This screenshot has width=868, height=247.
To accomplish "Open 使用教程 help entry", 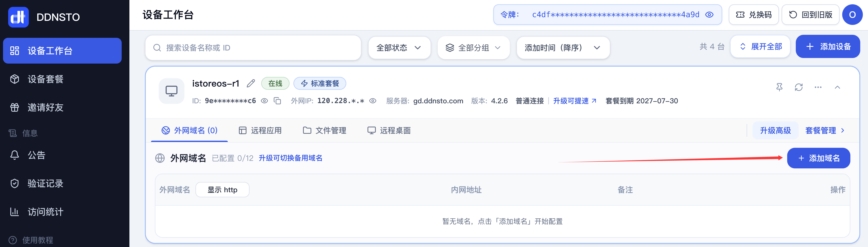I will 31,240.
